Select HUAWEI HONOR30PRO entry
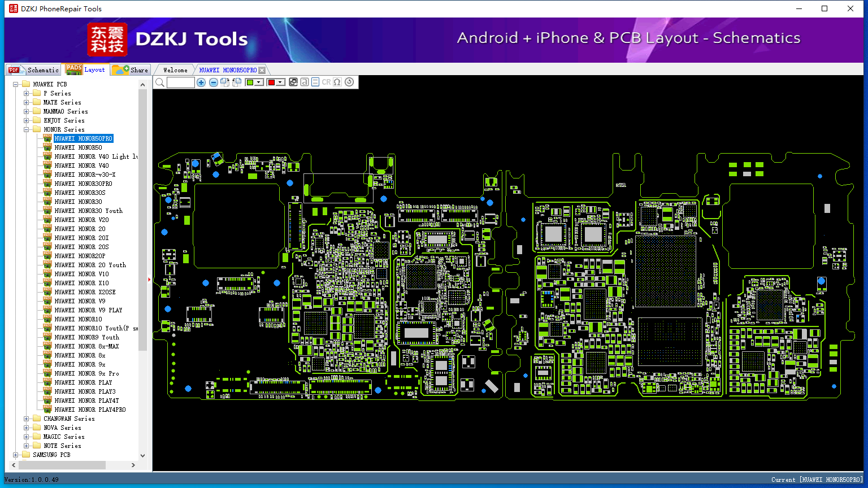The height and width of the screenshot is (488, 868). pyautogui.click(x=83, y=184)
